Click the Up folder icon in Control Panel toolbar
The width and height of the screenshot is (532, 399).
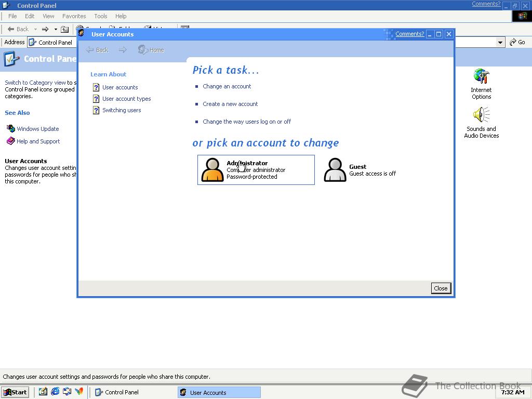64,30
